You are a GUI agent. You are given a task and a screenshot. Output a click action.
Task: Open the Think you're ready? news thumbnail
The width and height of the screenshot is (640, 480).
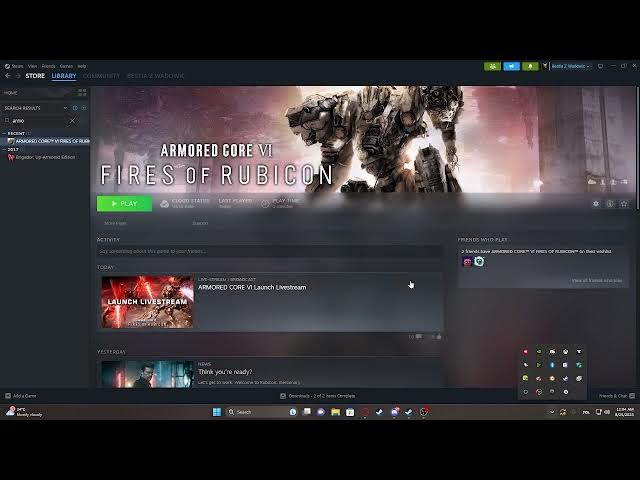[x=147, y=374]
